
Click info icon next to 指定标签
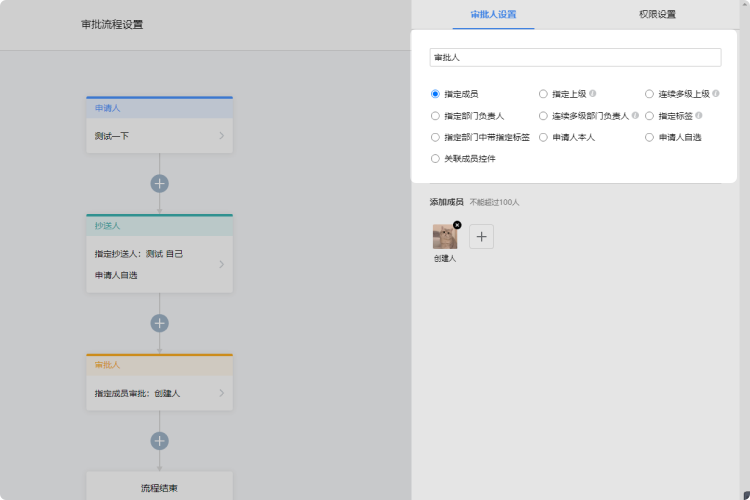[x=699, y=115]
